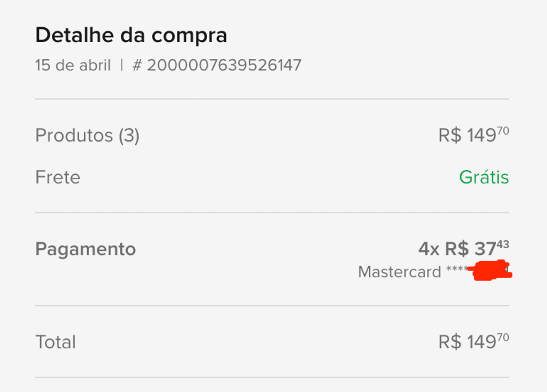The height and width of the screenshot is (392, 547).
Task: Select the "Frete" label
Action: pos(58,178)
